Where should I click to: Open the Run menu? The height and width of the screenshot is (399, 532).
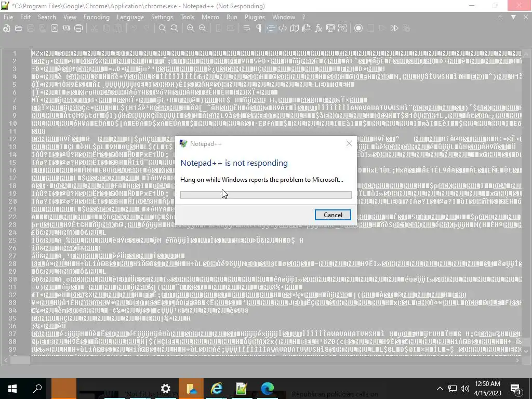[232, 17]
